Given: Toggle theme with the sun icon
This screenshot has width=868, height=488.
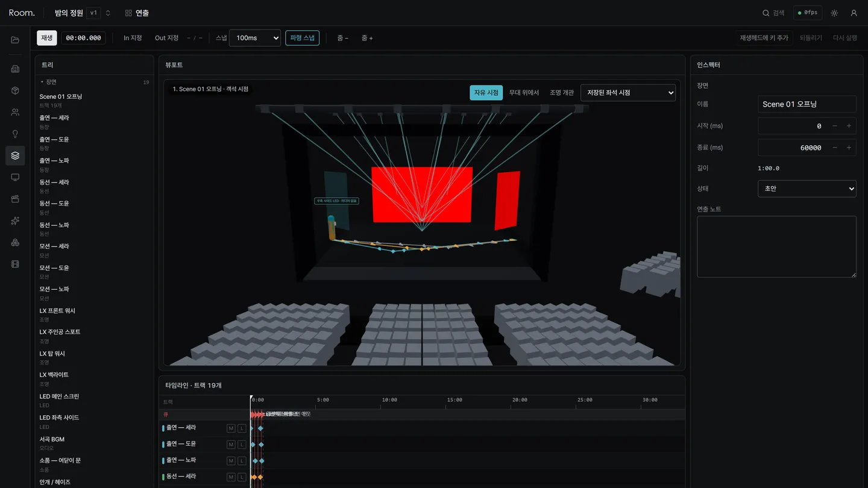Looking at the screenshot, I should [x=834, y=13].
